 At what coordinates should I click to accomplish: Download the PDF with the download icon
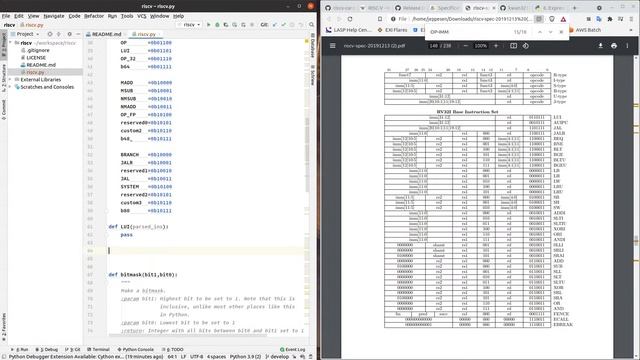[600, 46]
